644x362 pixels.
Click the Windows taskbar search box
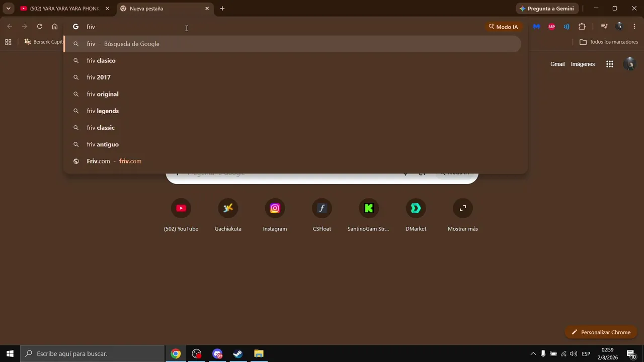pos(93,353)
